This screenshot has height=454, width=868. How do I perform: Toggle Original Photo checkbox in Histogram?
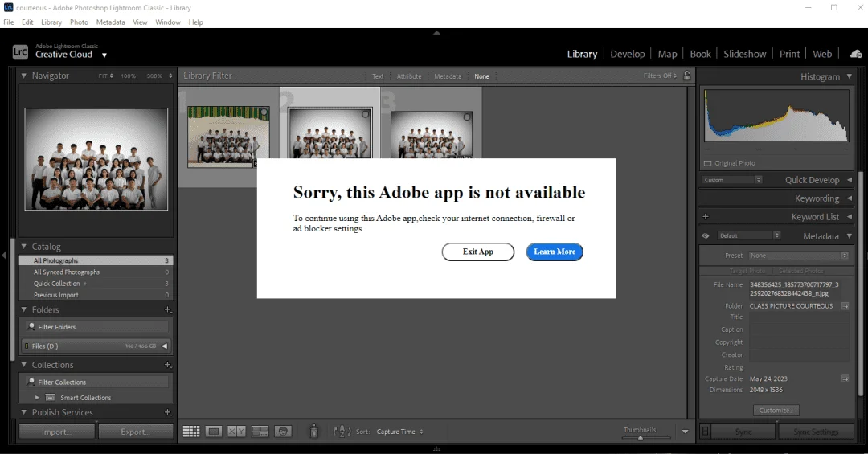[707, 163]
